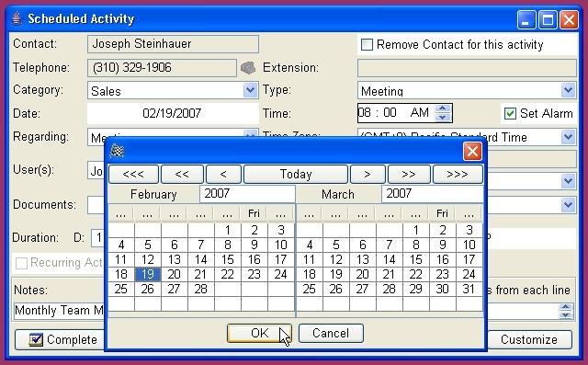
Task: Select February 19 highlighted date
Action: (x=148, y=274)
